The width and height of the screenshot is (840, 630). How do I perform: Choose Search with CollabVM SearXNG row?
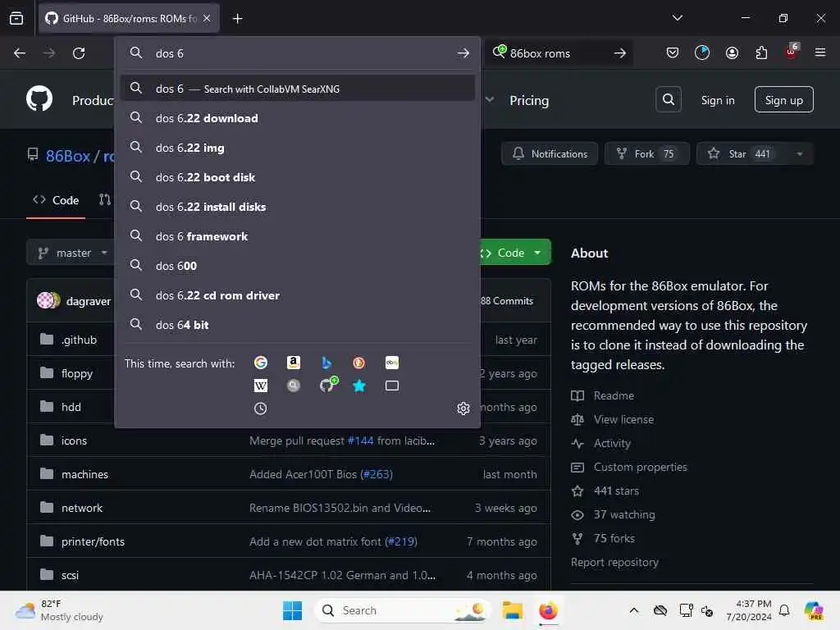297,89
